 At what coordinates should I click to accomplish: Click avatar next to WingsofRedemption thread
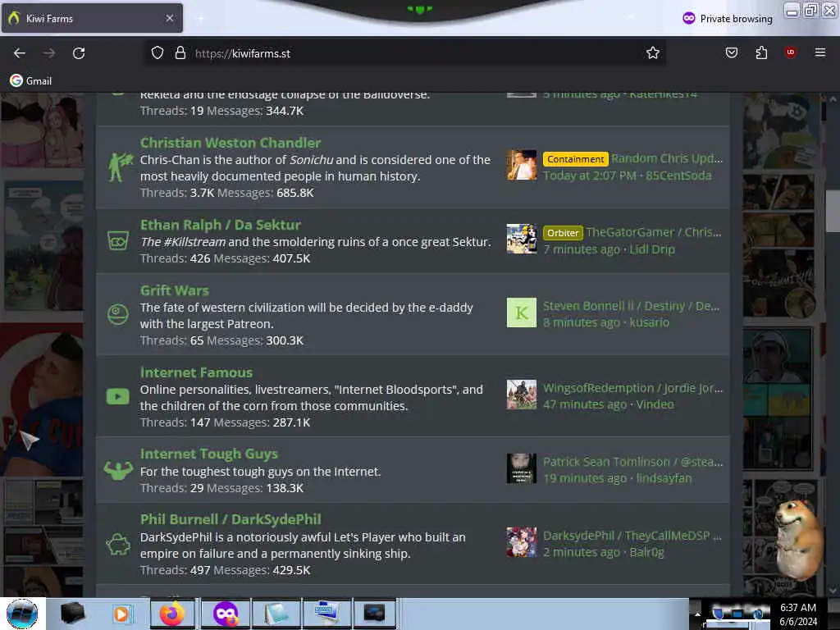tap(521, 395)
